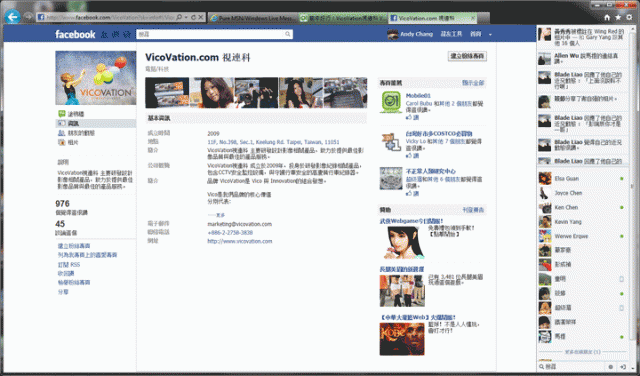Open the browser Tools gear icon

point(629,17)
